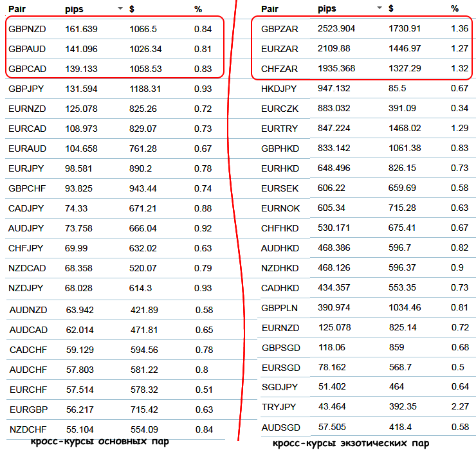Click the % column header in right table
The width and height of the screenshot is (476, 450).
[454, 8]
